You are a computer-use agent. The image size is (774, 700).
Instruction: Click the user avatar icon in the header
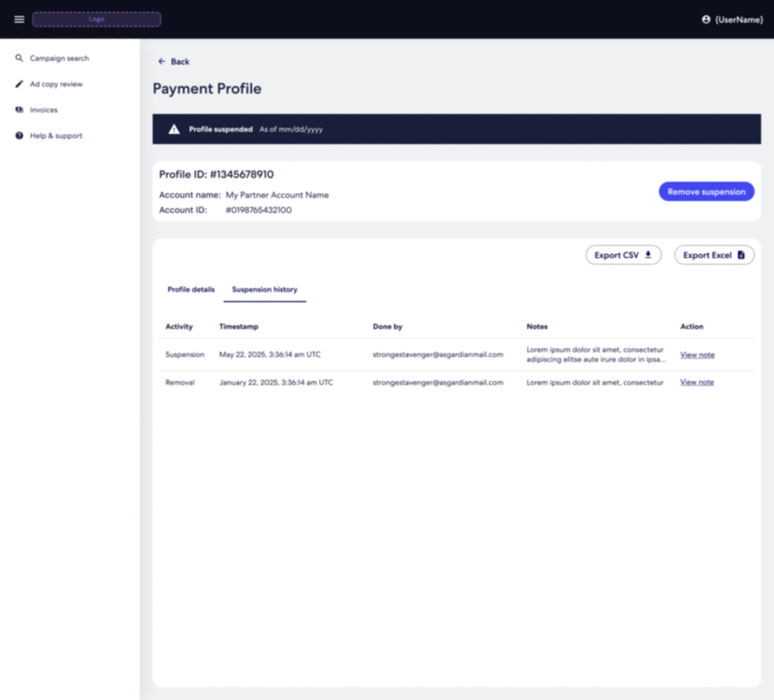point(706,19)
